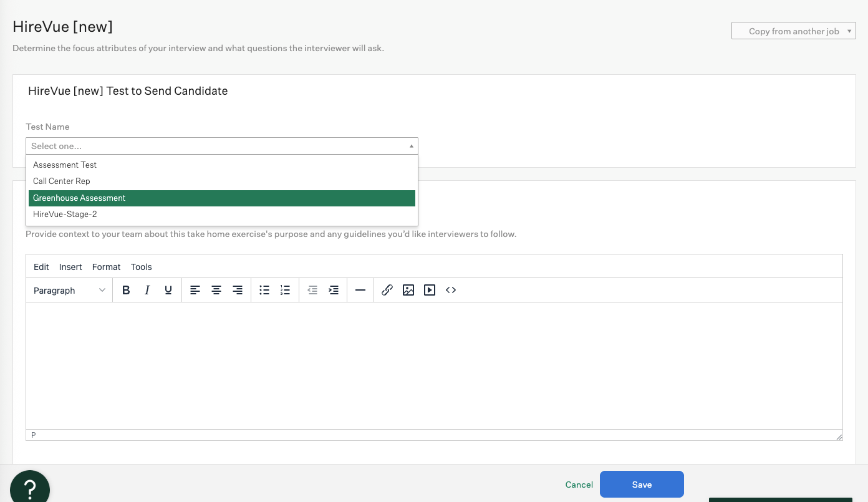The image size is (868, 502).
Task: Insert an image into editor
Action: click(x=408, y=290)
